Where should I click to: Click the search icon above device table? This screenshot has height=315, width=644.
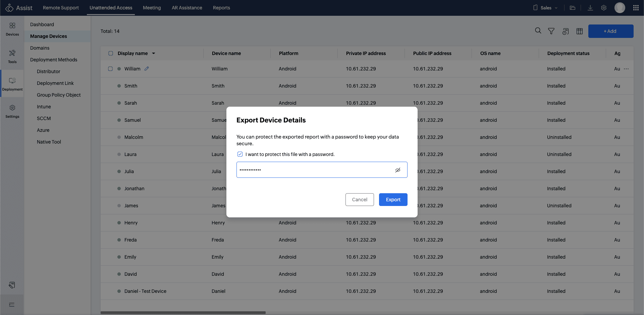click(538, 31)
